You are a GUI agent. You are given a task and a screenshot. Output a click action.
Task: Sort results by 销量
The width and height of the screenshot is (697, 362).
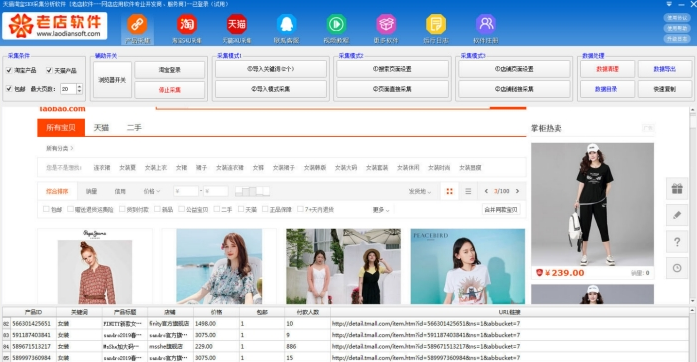coord(91,191)
